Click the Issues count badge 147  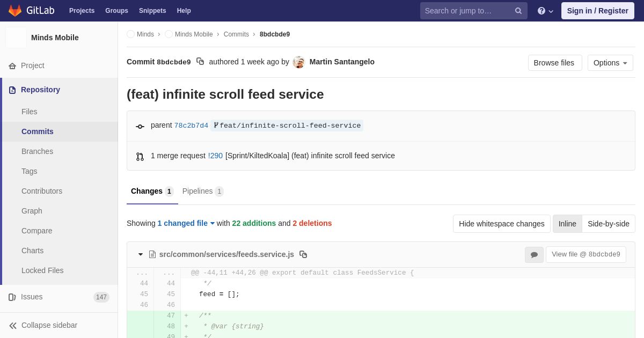[x=101, y=297]
